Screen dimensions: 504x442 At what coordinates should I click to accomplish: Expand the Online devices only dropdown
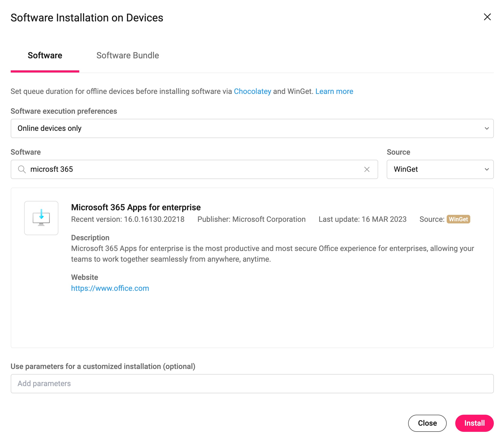point(252,128)
